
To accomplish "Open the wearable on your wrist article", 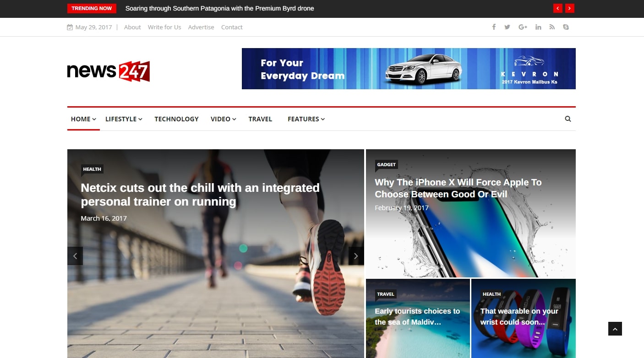I will tap(519, 316).
